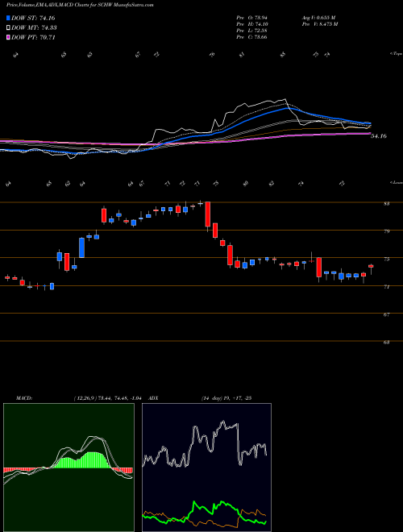Open the MACD histogram chart thumbnail
The height and width of the screenshot is (532, 403).
tap(69, 468)
